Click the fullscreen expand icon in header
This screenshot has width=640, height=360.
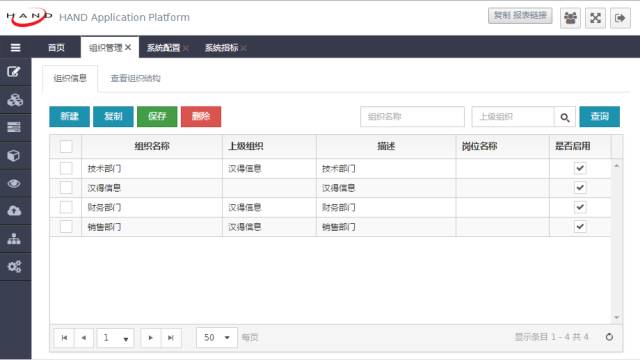pyautogui.click(x=595, y=18)
